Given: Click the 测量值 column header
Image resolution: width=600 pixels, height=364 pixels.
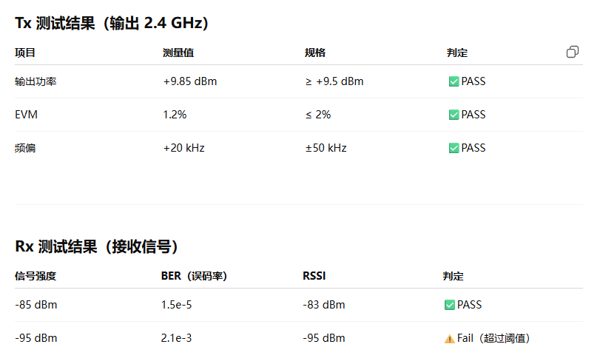Looking at the screenshot, I should 178,53.
